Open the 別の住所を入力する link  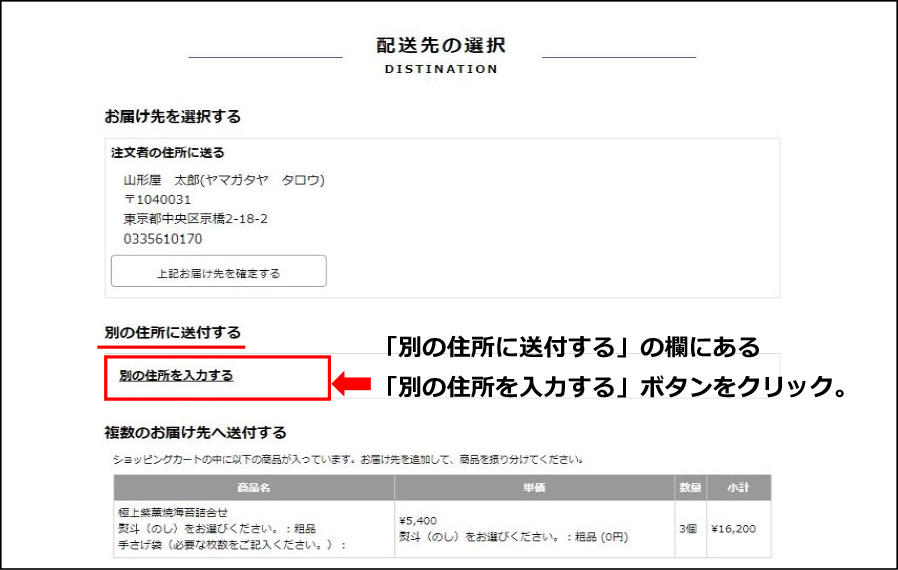click(176, 376)
